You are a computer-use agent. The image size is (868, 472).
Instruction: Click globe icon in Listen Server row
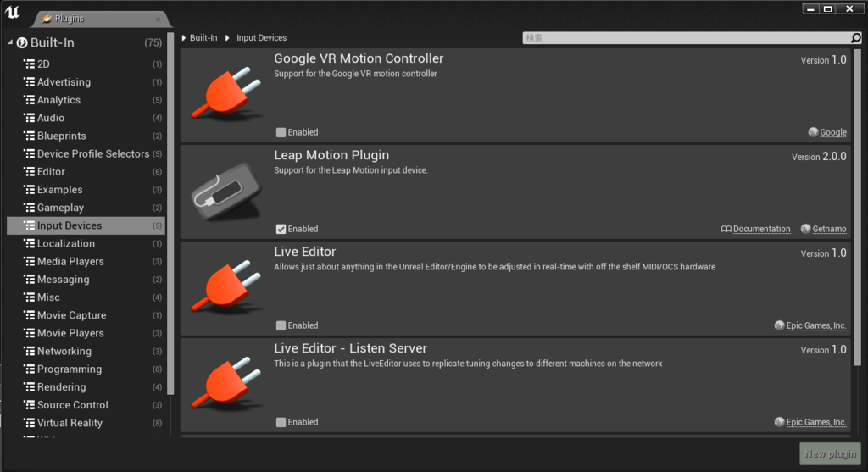(x=780, y=422)
